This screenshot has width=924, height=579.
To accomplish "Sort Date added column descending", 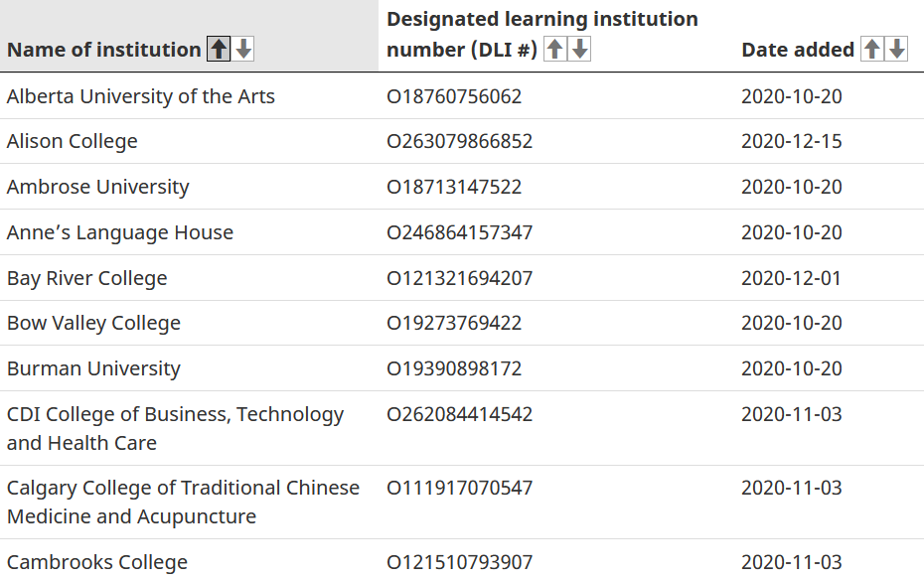I will point(897,49).
